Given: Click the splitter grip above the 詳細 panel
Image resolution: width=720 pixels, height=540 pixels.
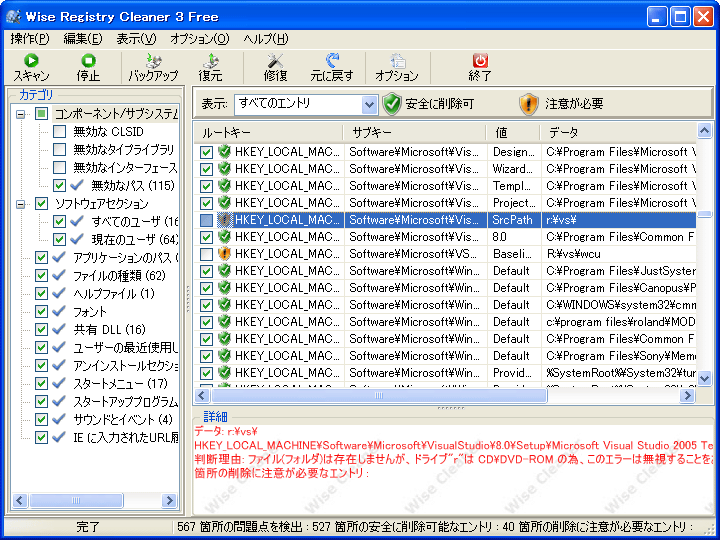Looking at the screenshot, I should point(451,408).
